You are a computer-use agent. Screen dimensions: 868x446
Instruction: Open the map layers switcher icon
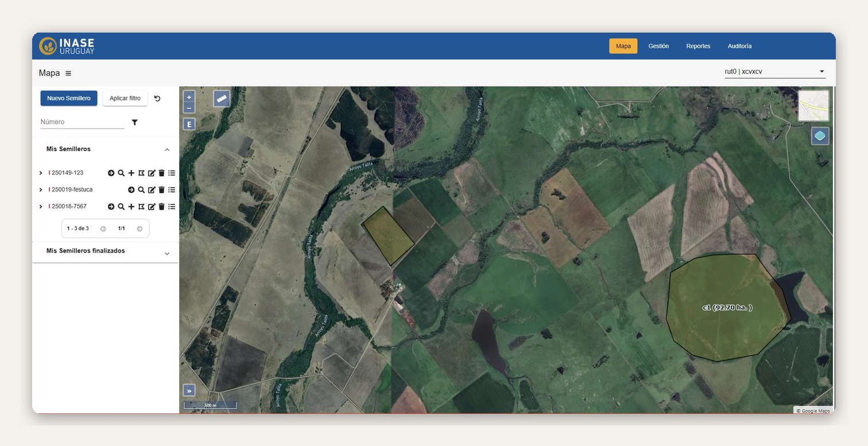pyautogui.click(x=820, y=136)
